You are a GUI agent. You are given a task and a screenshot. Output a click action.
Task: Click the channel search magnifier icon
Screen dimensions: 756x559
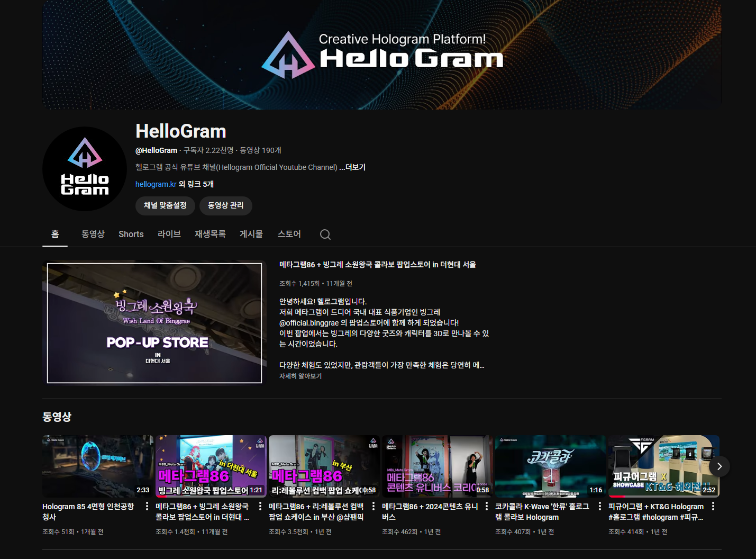[325, 235]
